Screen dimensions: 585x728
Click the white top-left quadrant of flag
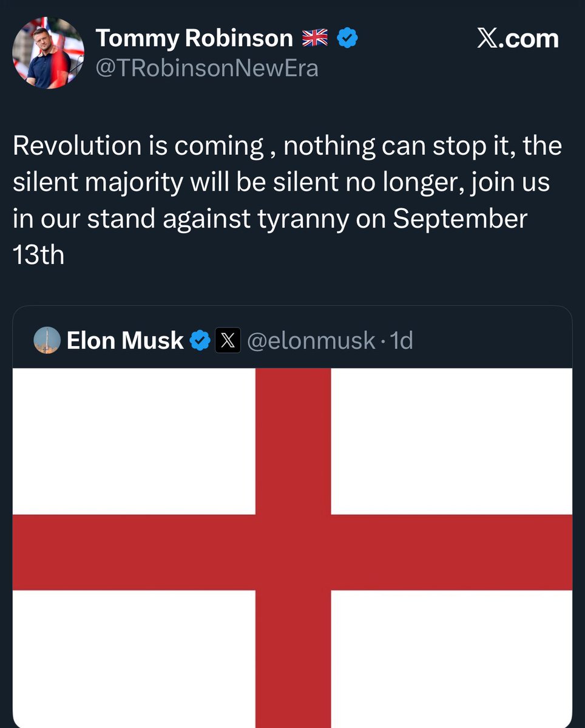click(134, 440)
